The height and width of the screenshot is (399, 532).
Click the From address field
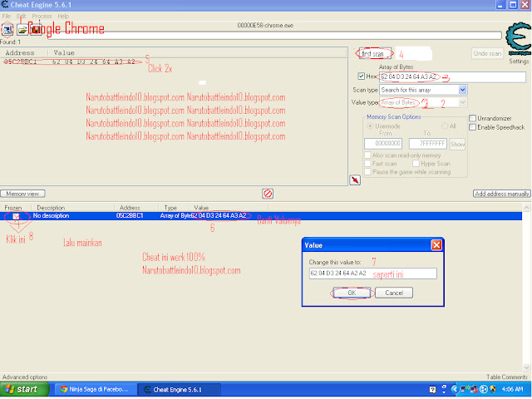(383, 144)
